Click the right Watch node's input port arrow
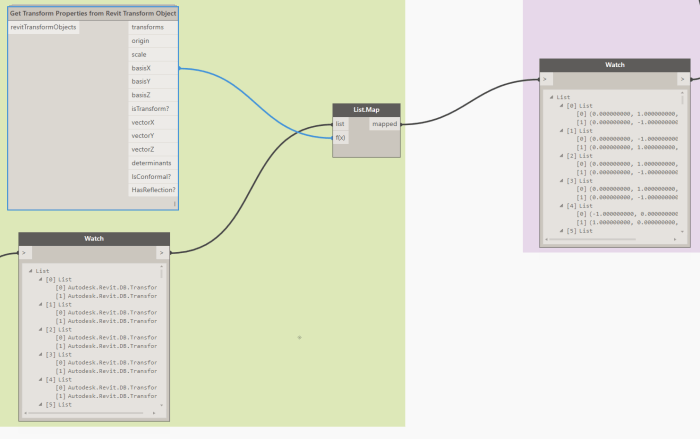 click(x=545, y=79)
